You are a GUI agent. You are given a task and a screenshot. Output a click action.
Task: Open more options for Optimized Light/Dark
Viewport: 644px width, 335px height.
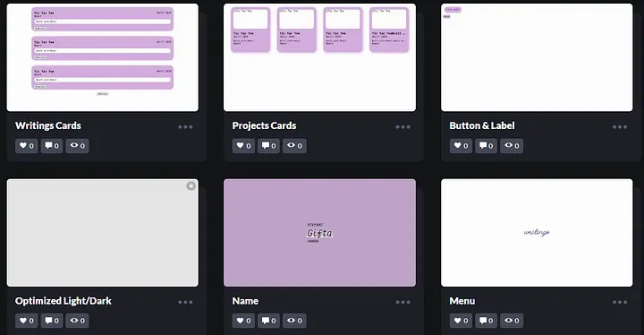tap(186, 302)
